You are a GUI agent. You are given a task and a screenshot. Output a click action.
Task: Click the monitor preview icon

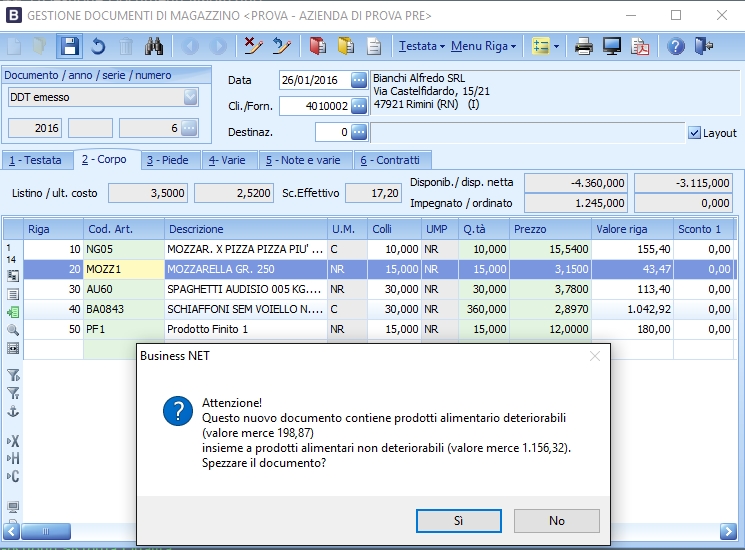tap(612, 46)
